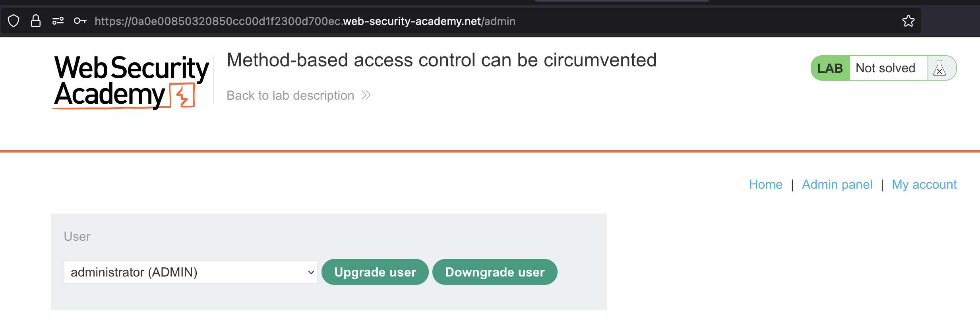Click the tracking protection shield icon
Screen dimensions: 980x321
tap(14, 21)
